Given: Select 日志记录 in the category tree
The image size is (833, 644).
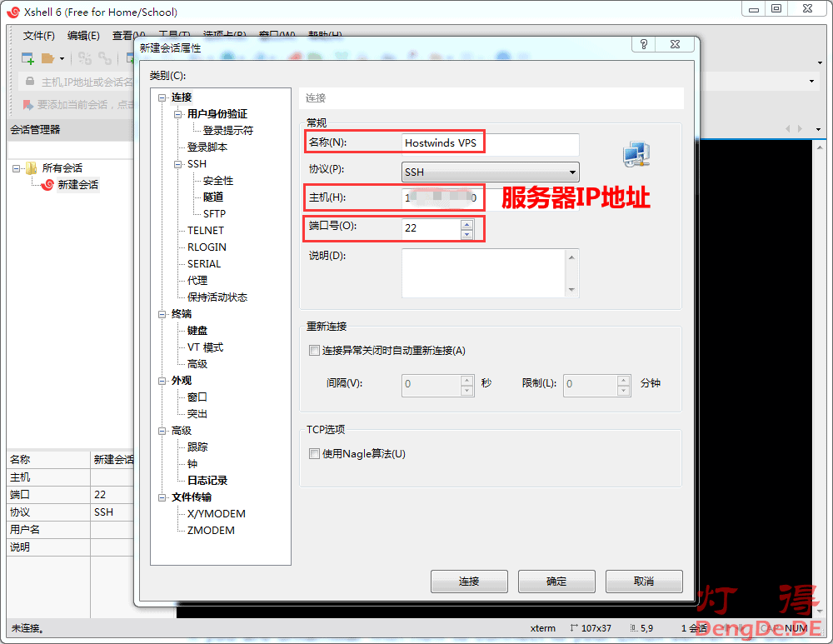Looking at the screenshot, I should tap(207, 481).
